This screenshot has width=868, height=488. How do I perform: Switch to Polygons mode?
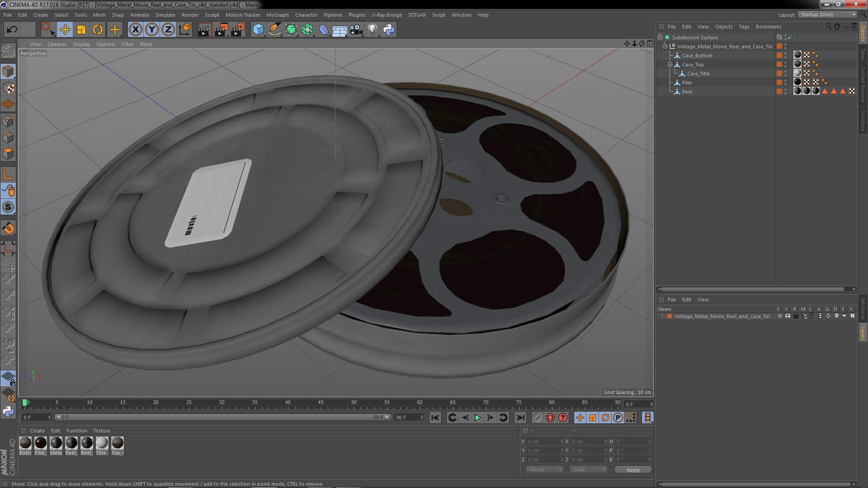click(8, 154)
